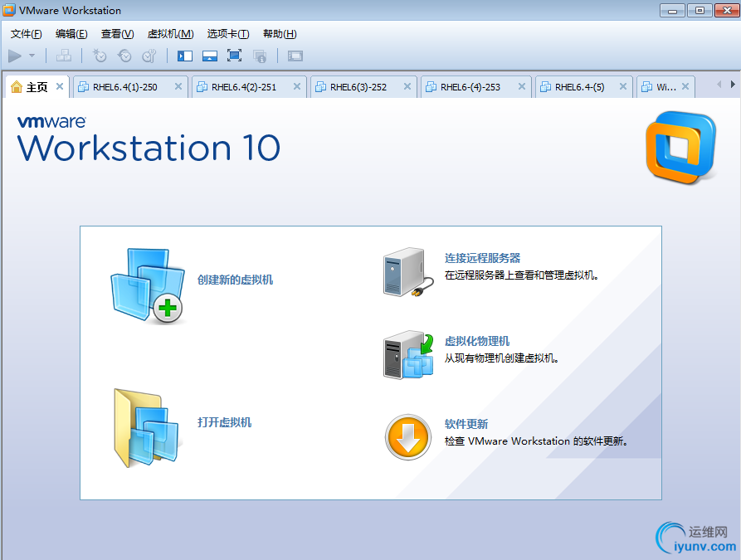Viewport: 741px width, 560px height.
Task: Power on the virtual machine with the play button
Action: pyautogui.click(x=15, y=56)
